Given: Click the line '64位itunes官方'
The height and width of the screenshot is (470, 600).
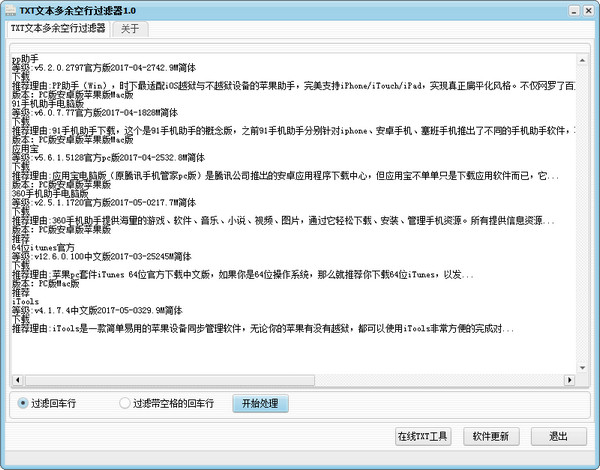Looking at the screenshot, I should tap(43, 247).
